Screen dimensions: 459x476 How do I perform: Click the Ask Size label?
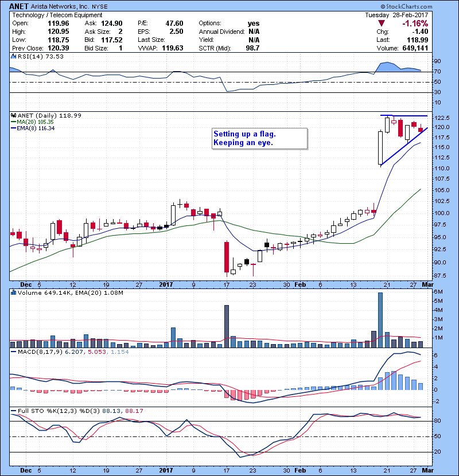[x=98, y=32]
